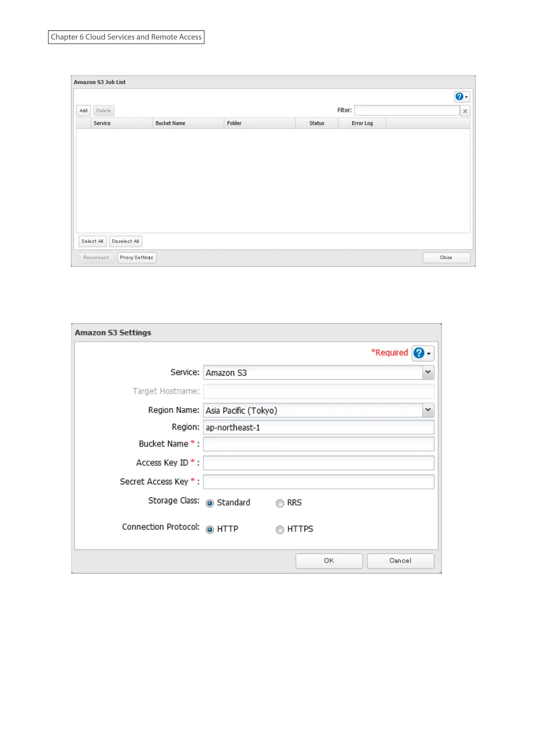Expand the Service dropdown arrow

pos(428,372)
